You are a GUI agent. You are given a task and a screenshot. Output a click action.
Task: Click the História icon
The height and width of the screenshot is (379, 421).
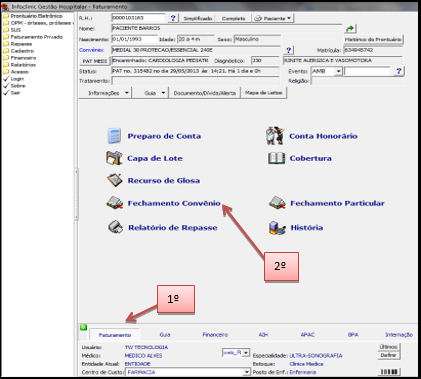(x=277, y=228)
